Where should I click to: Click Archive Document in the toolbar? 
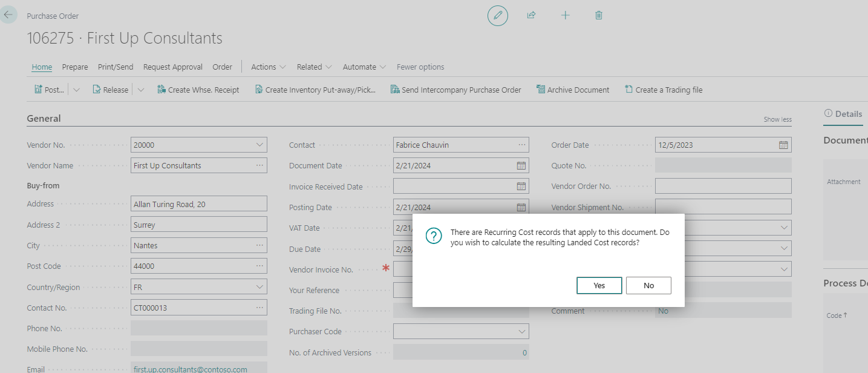(x=572, y=90)
